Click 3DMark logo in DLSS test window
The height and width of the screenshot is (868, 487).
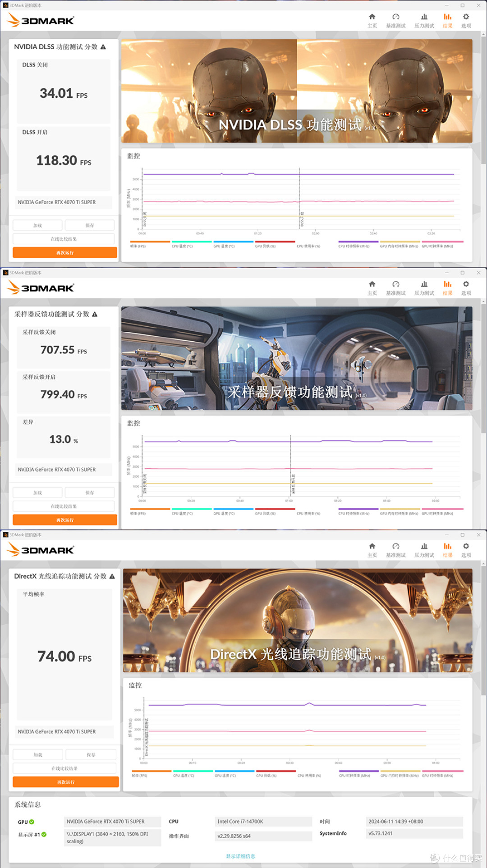click(x=41, y=20)
